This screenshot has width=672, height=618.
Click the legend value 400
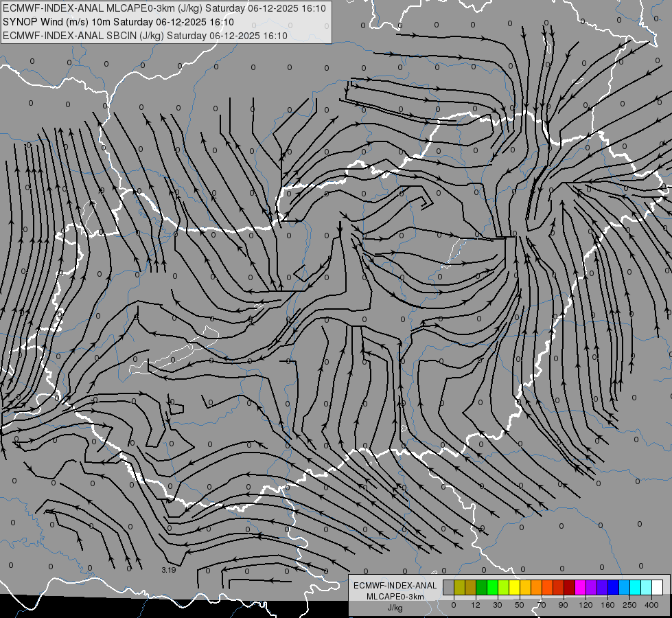[x=651, y=605]
